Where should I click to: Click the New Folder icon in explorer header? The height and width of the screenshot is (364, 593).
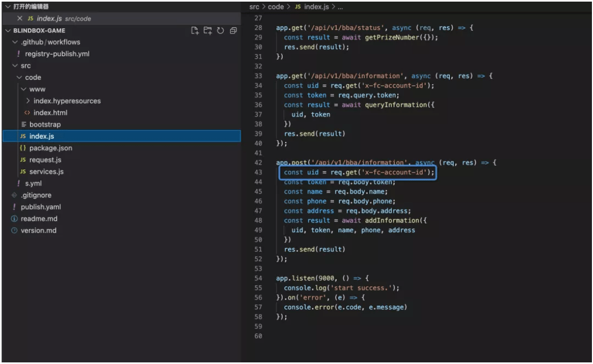click(207, 31)
